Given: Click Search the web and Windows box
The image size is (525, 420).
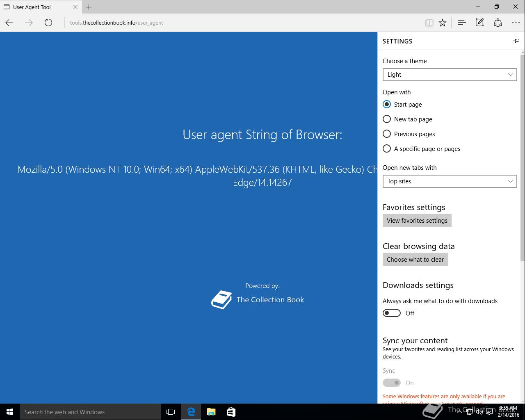Looking at the screenshot, I should (x=90, y=412).
